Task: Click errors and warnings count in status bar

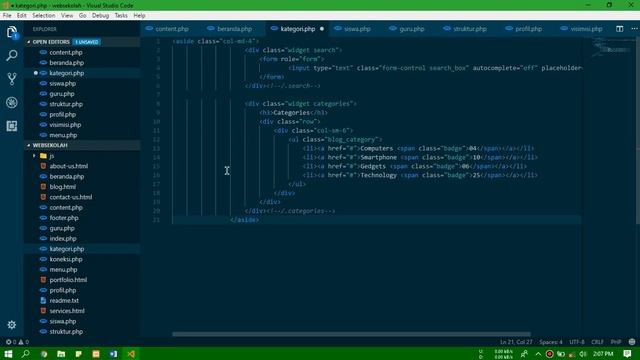Action: tap(17, 342)
